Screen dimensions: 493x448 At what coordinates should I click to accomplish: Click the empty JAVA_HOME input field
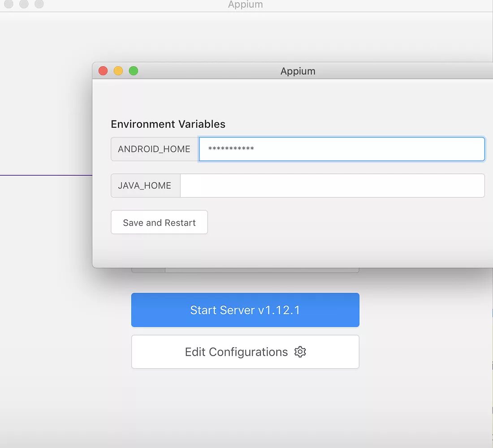point(333,185)
